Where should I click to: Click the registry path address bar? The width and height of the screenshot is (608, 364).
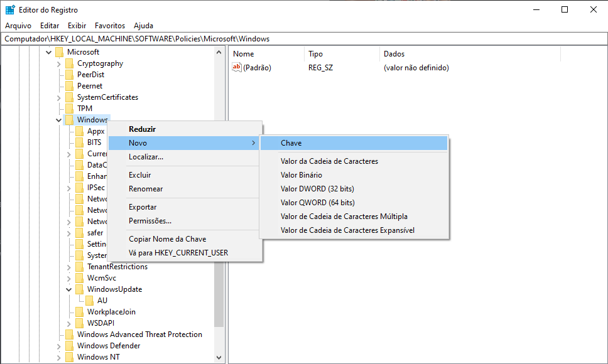pyautogui.click(x=304, y=39)
